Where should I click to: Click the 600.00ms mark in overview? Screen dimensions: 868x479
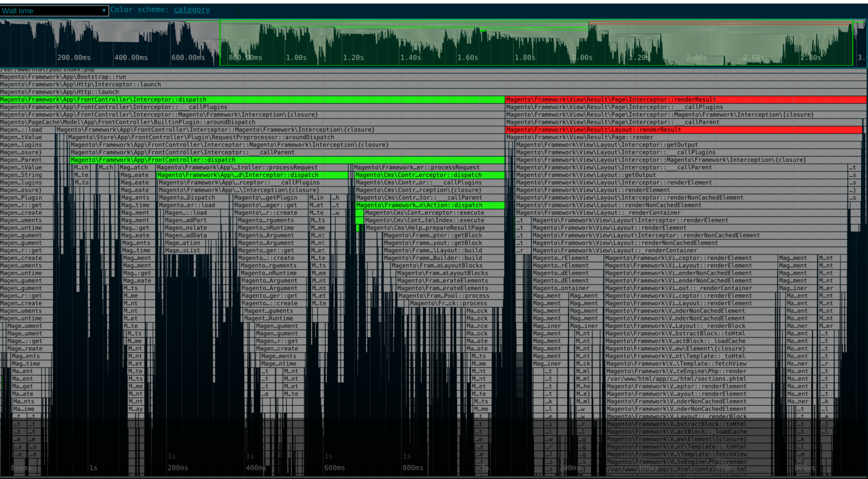click(188, 58)
